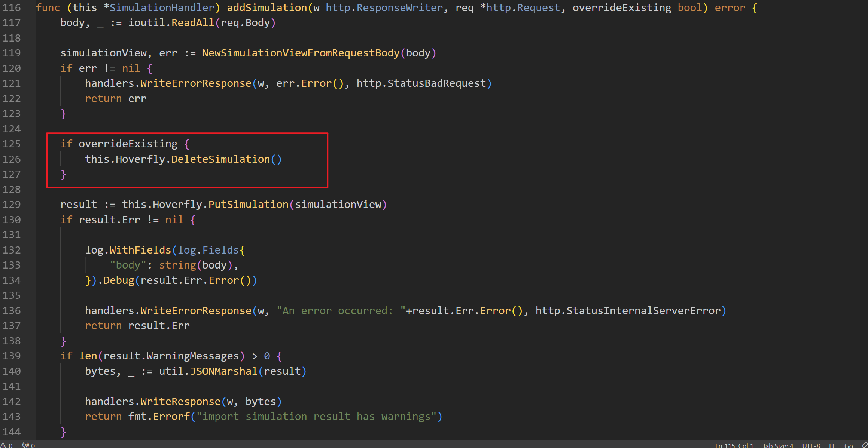Click Debug call on line 134
The image size is (868, 448).
click(x=119, y=280)
